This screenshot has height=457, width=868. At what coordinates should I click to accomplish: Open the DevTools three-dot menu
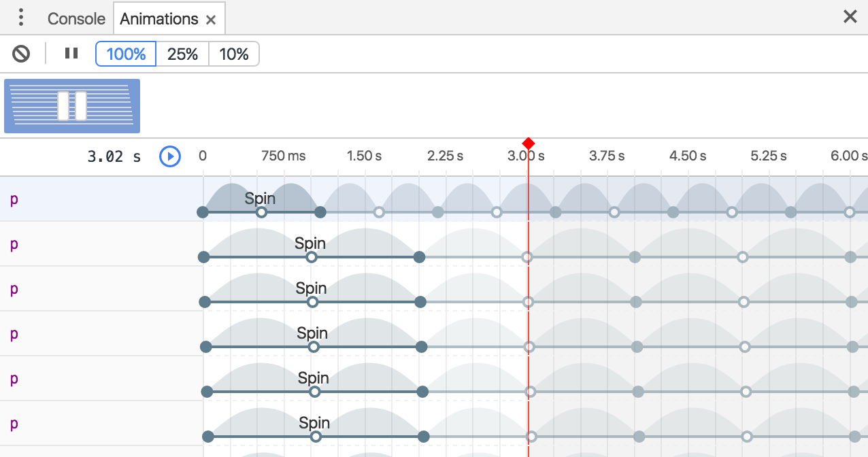21,18
